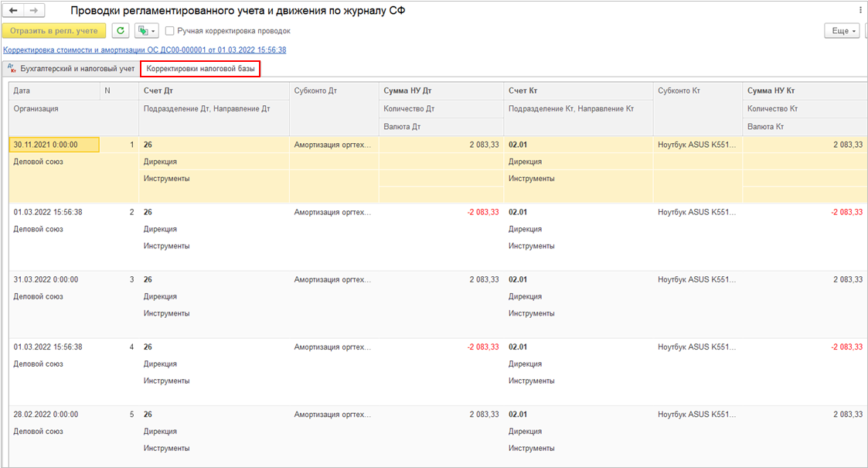Enable the Ручная корректировка проводок checkbox
The width and height of the screenshot is (868, 468).
(169, 31)
